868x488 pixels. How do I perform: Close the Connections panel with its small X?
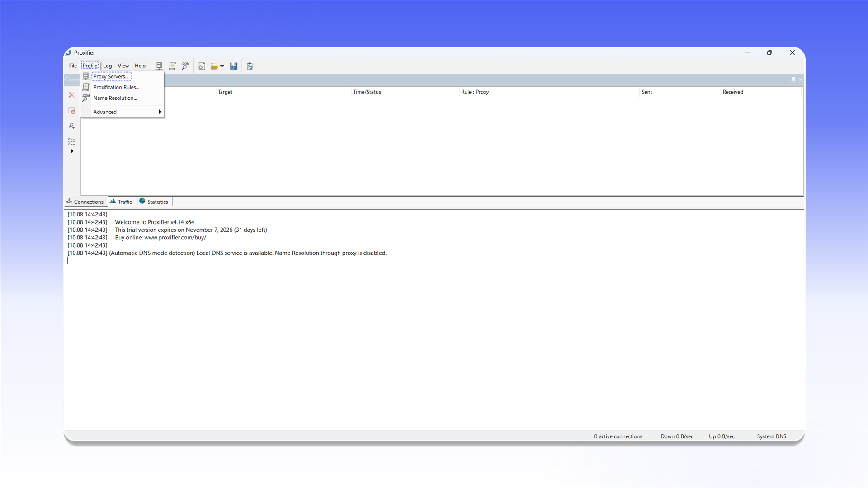pyautogui.click(x=801, y=80)
